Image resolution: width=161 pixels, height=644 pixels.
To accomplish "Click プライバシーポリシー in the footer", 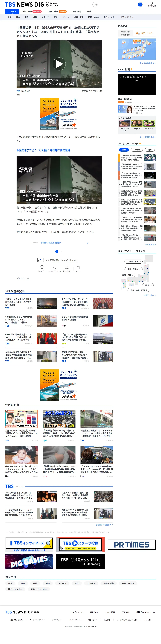I will point(37,620).
